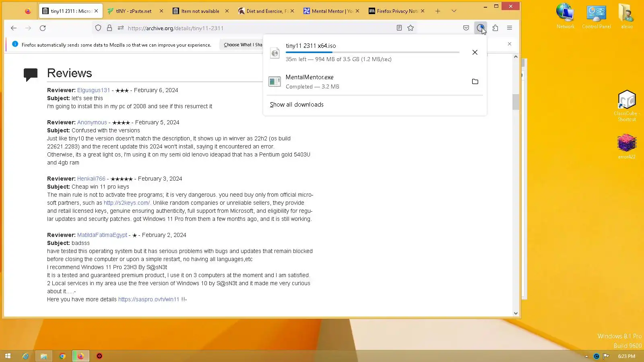Screen dimensions: 644x362
Task: Open the Network desktop icon
Action: point(566,16)
